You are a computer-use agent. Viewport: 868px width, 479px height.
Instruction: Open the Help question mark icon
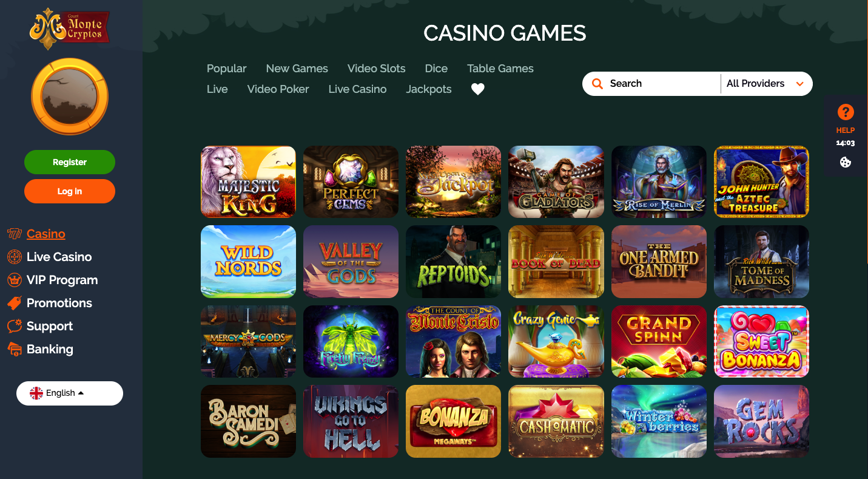tap(846, 112)
